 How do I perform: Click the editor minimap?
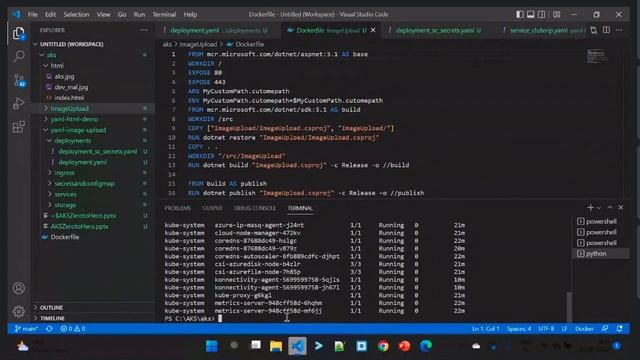(x=597, y=56)
